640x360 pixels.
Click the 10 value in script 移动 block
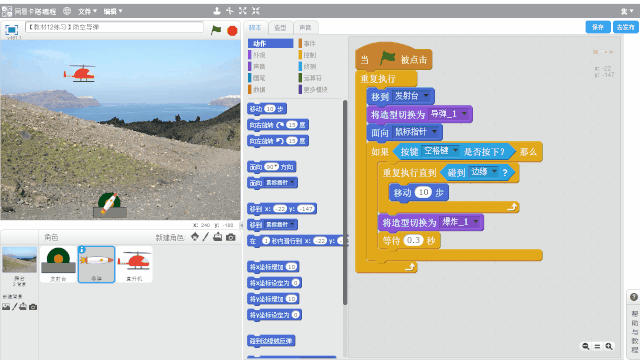tap(423, 192)
